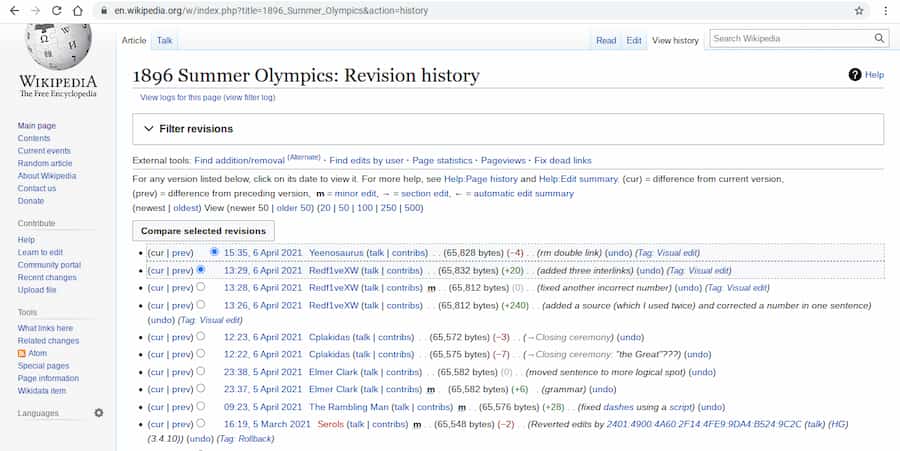
Task: Open What links here tool
Action: point(45,328)
